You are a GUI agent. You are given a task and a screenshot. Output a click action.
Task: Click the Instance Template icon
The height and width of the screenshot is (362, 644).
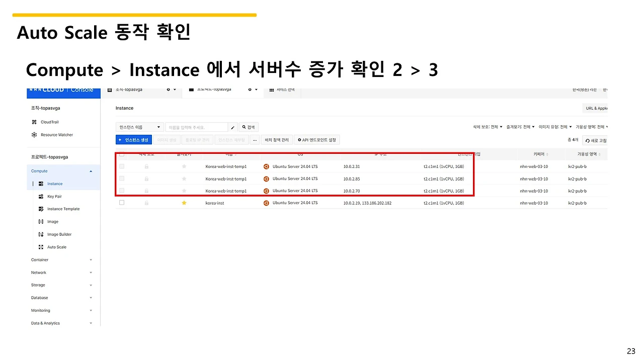41,209
